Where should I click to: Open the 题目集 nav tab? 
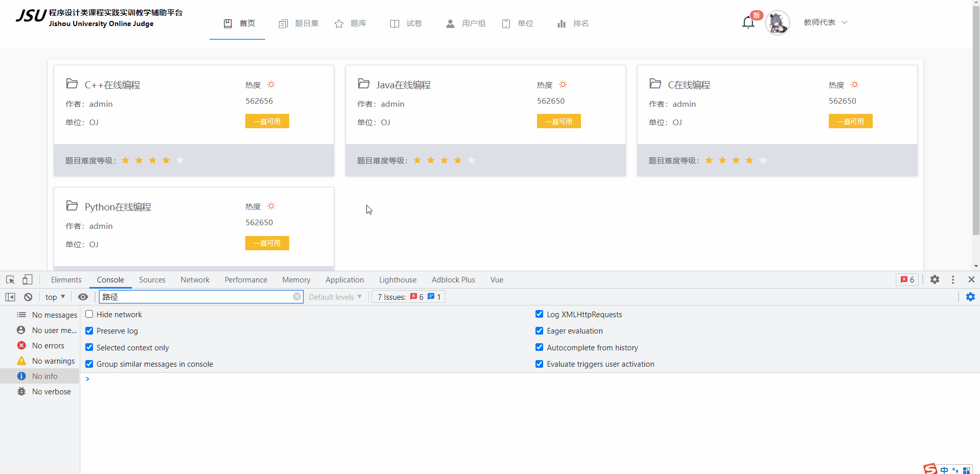click(298, 23)
